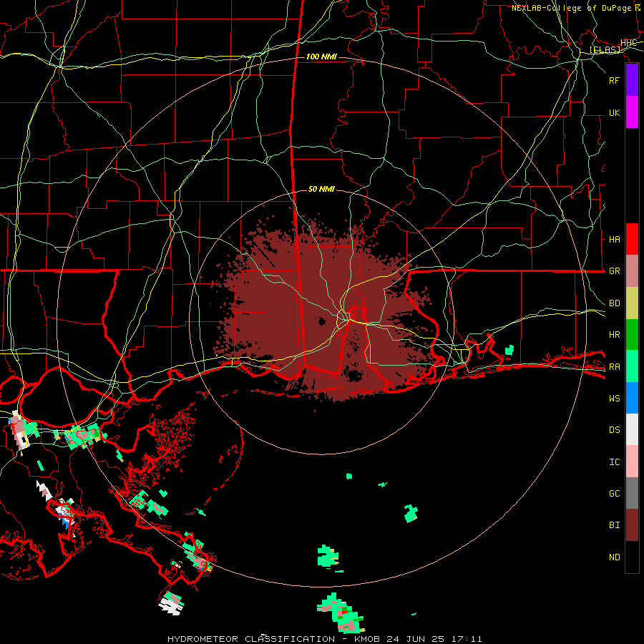Click the GR legend color swatch

(x=632, y=271)
